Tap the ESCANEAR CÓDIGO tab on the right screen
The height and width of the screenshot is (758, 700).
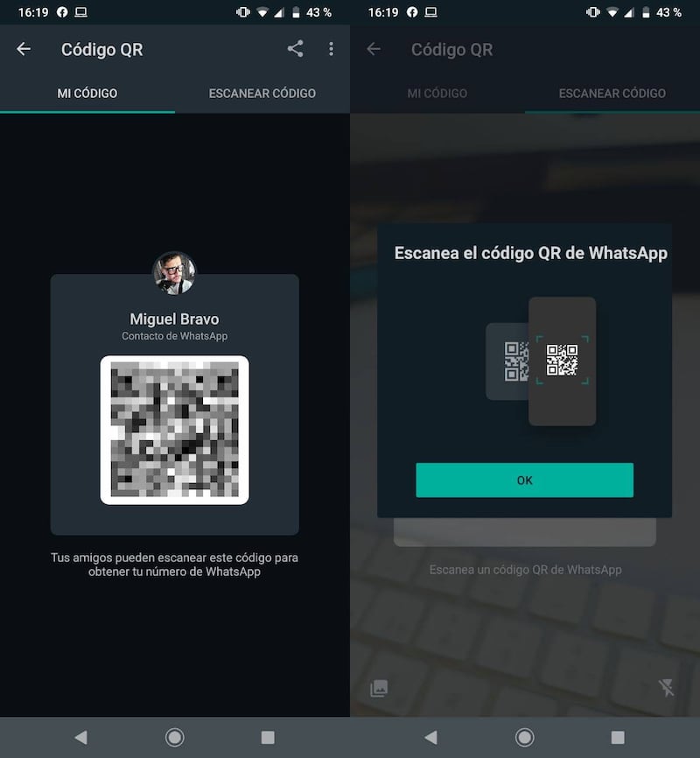coord(612,94)
